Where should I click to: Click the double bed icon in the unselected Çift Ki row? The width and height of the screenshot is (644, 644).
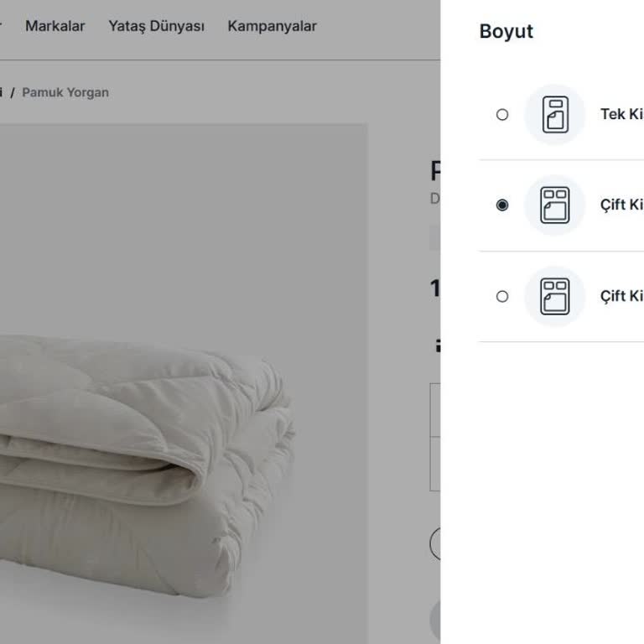click(x=554, y=296)
